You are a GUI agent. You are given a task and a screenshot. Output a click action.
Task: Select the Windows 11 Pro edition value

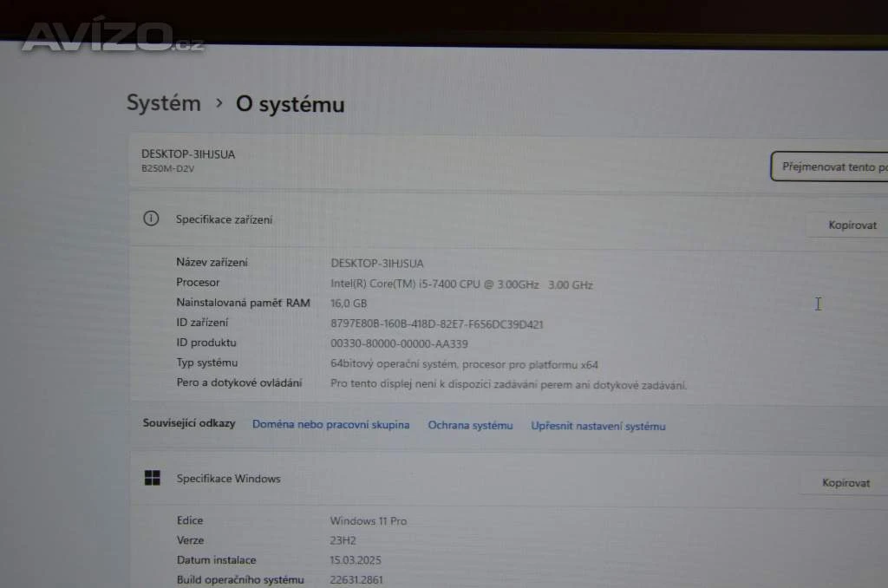369,521
